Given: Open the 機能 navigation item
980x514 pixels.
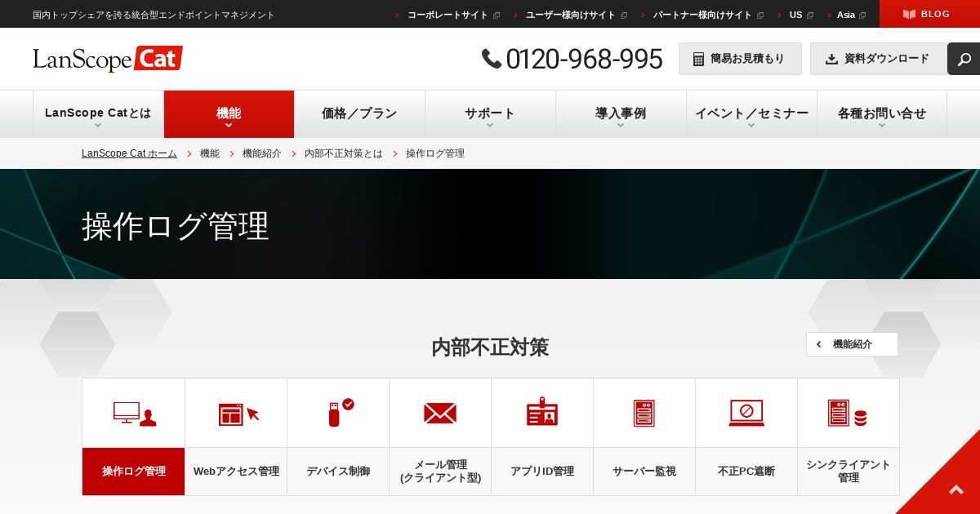Looking at the screenshot, I should [x=229, y=114].
